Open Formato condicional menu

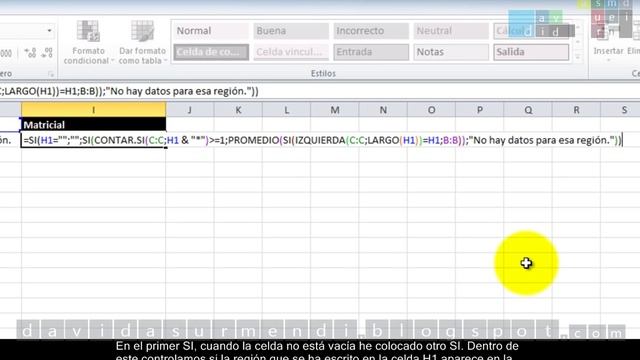coord(88,43)
